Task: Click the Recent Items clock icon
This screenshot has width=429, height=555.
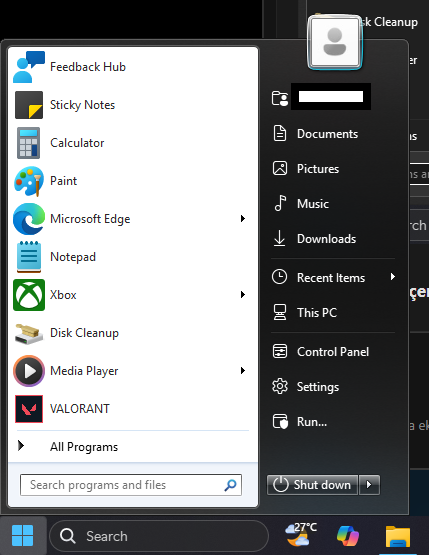Action: coord(279,277)
